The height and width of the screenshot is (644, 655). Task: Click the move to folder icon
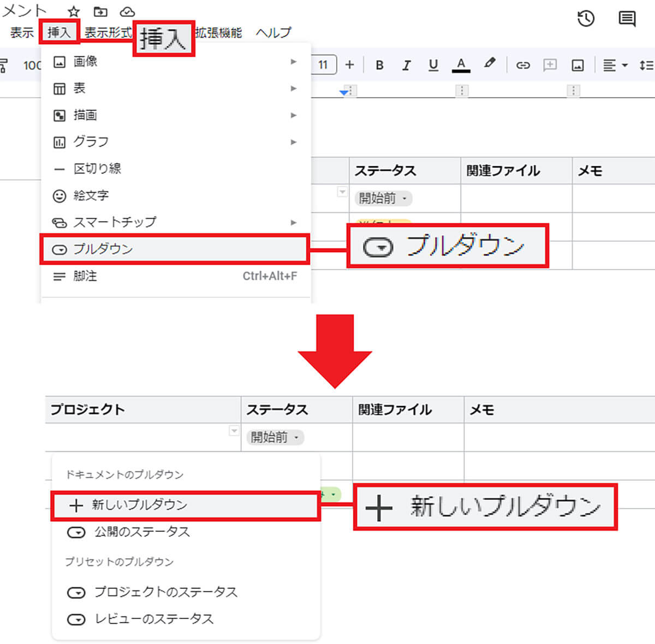click(100, 11)
